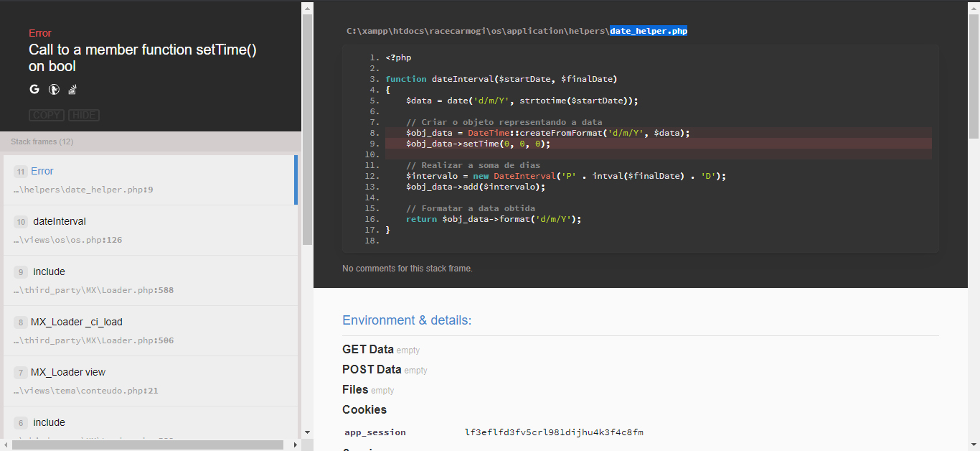Click the '…\views\os\os.php:126' path
Screen dimensions: 980x451
click(67, 240)
